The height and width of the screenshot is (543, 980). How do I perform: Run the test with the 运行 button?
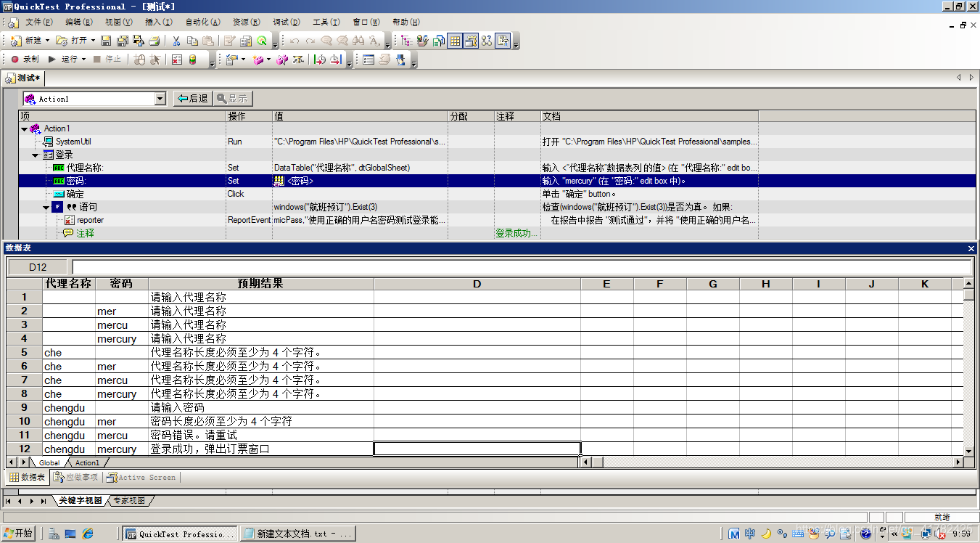click(x=63, y=60)
